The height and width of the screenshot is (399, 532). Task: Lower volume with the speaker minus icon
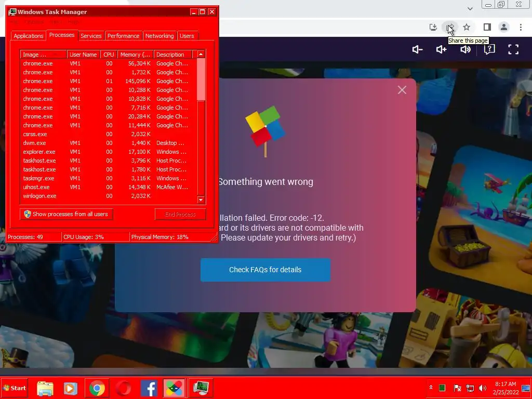click(x=417, y=49)
